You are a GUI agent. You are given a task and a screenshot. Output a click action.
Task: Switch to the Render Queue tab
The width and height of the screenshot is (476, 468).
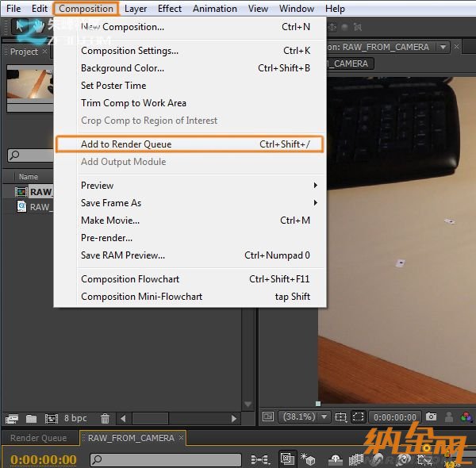pos(39,438)
